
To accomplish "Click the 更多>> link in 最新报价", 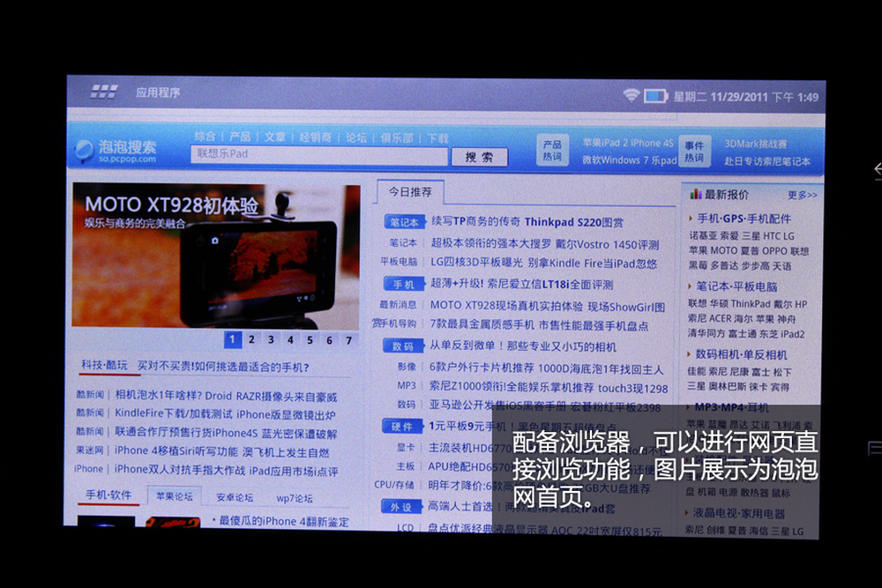I will click(x=803, y=195).
